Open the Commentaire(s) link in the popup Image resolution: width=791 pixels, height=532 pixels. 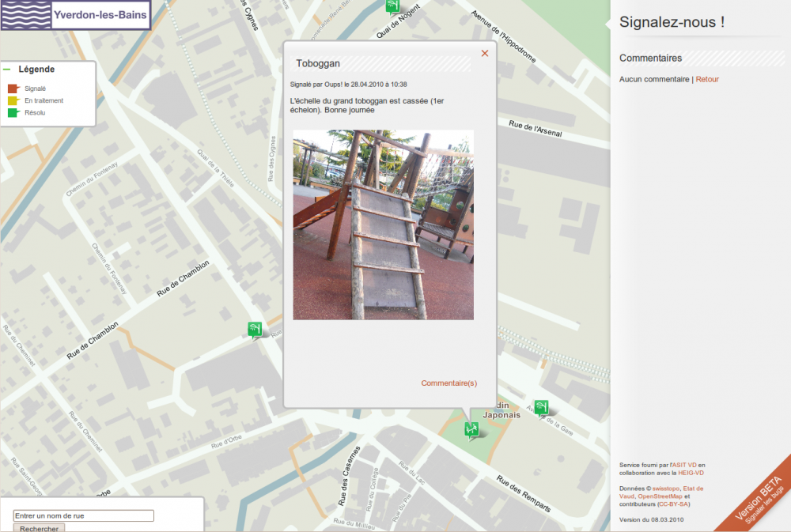[449, 383]
